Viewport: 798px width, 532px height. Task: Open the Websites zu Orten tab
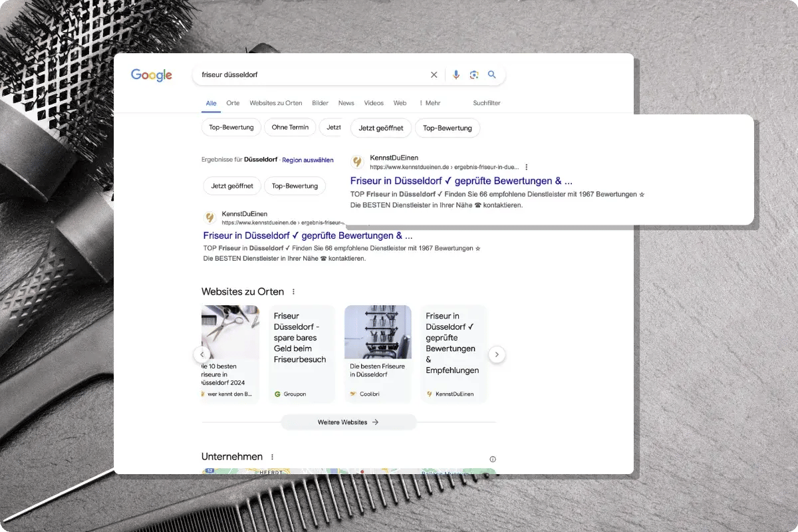[276, 103]
